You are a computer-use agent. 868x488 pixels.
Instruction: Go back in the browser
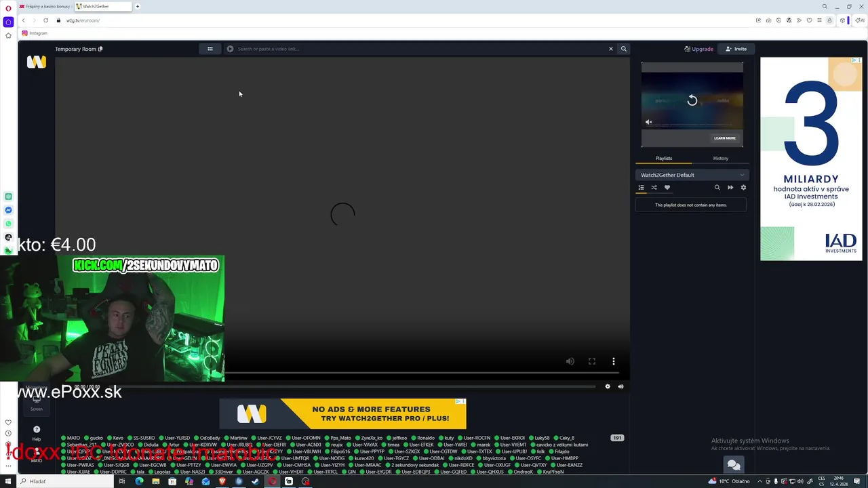tap(23, 20)
